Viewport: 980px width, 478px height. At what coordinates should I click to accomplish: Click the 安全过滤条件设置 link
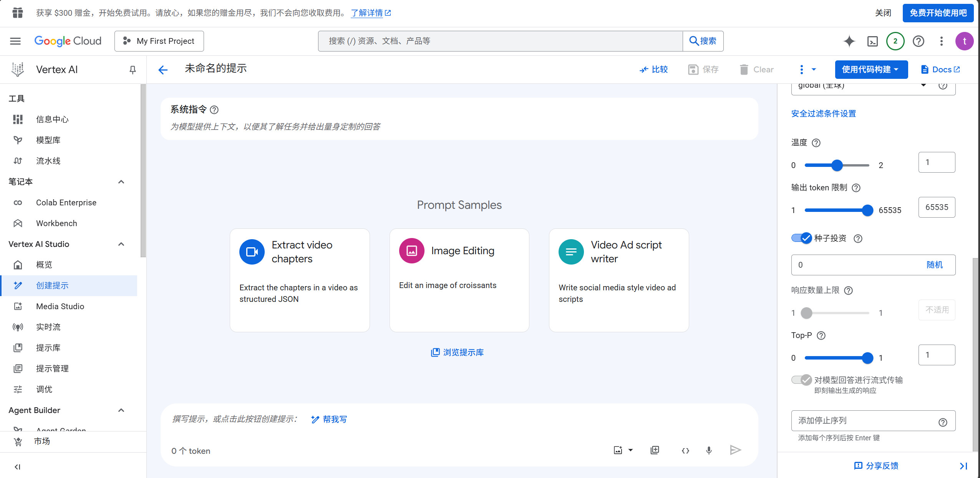click(823, 113)
